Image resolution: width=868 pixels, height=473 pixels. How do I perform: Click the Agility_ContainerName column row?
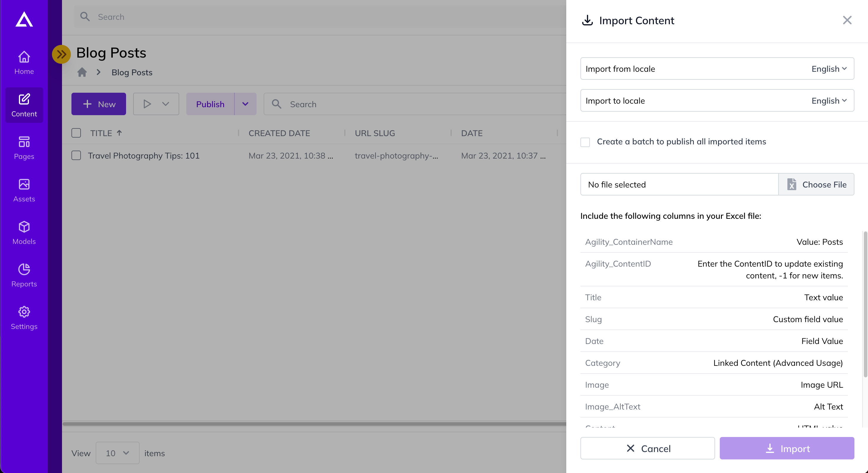pos(714,242)
